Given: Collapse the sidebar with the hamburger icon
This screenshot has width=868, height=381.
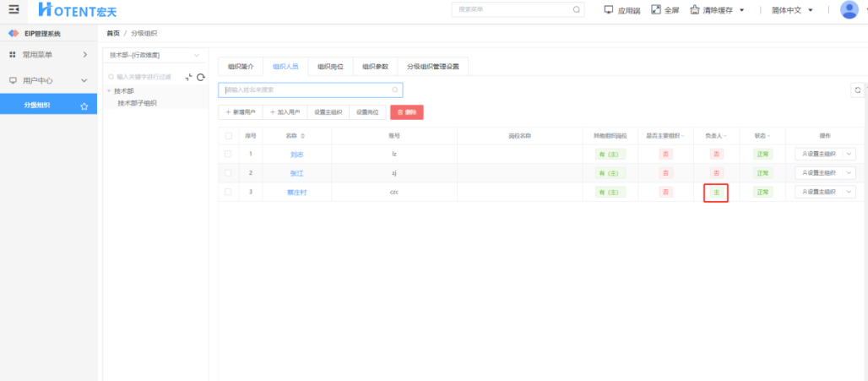Looking at the screenshot, I should (x=14, y=9).
